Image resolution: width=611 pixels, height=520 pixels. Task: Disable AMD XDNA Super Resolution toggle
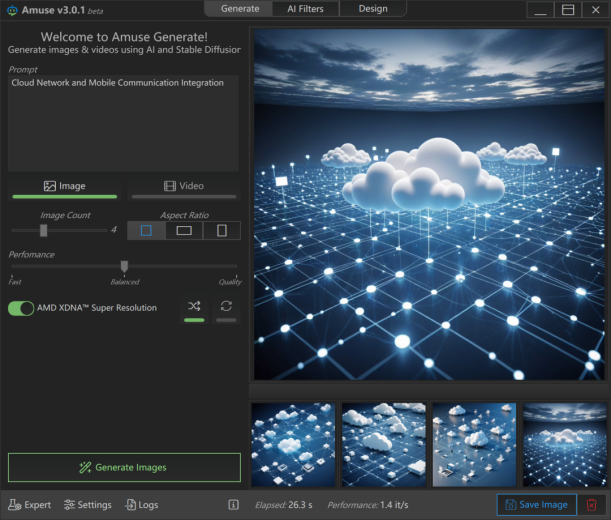[21, 308]
